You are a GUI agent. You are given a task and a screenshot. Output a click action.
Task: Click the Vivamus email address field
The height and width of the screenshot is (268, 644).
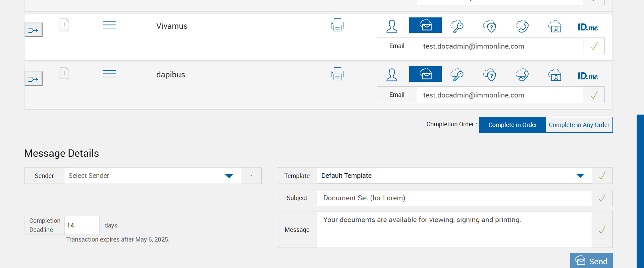tap(500, 46)
